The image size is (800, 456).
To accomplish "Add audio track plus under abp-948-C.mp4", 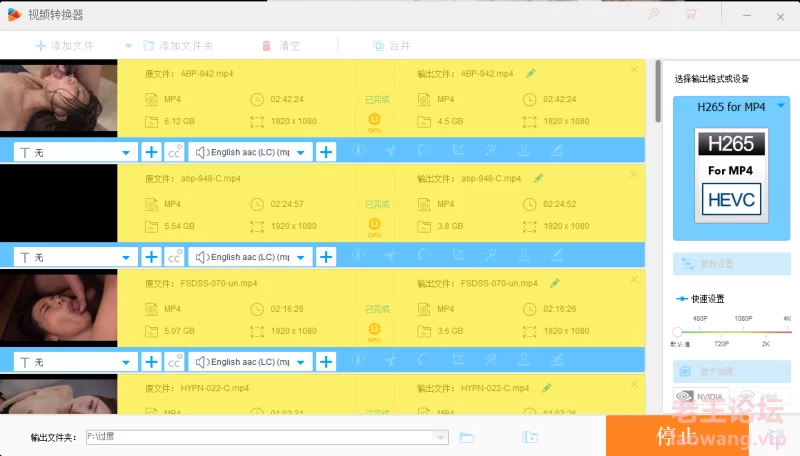I will click(326, 257).
